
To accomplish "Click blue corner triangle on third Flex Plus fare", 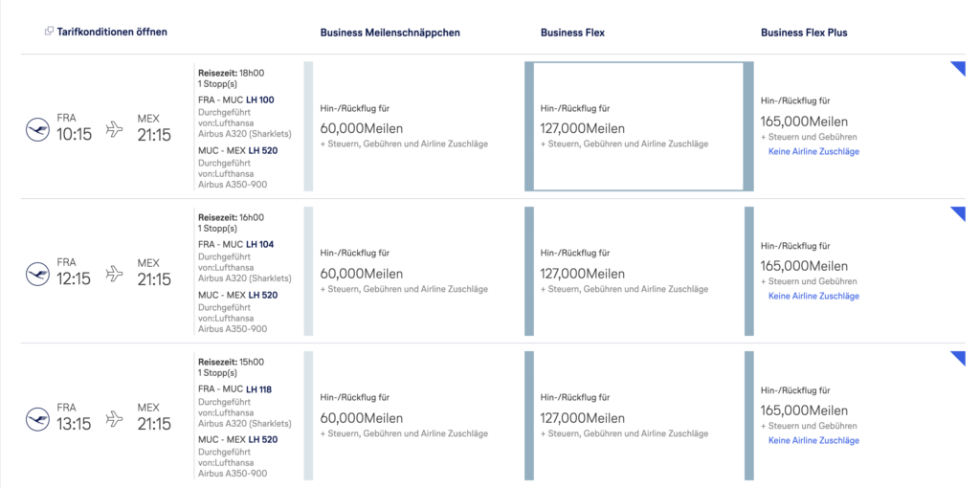I will pos(959,358).
